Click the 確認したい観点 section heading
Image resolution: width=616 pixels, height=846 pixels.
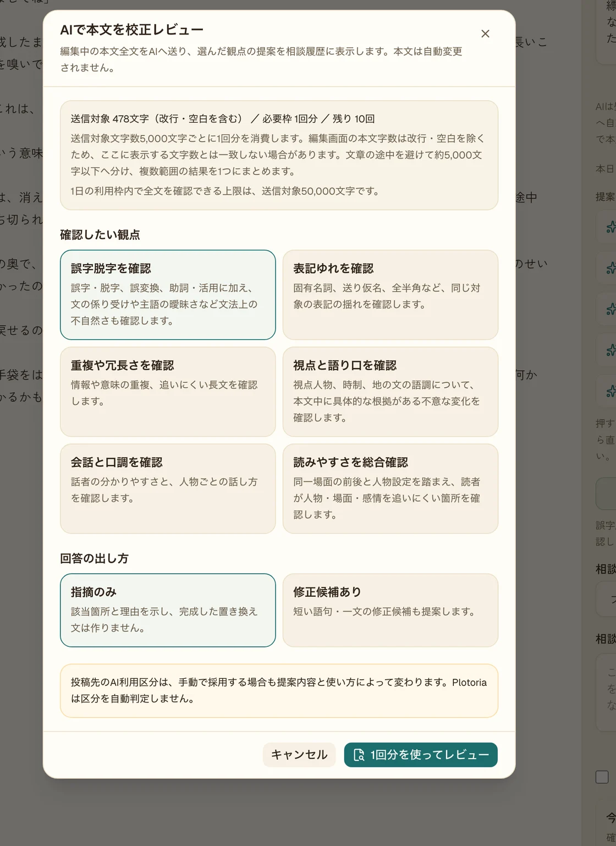tap(100, 235)
